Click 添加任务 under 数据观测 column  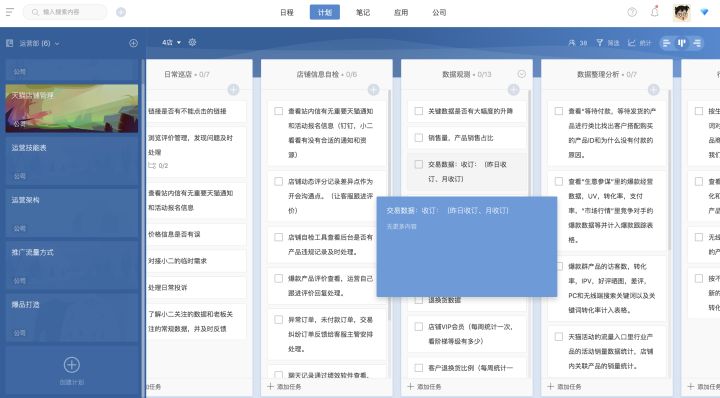(x=425, y=387)
